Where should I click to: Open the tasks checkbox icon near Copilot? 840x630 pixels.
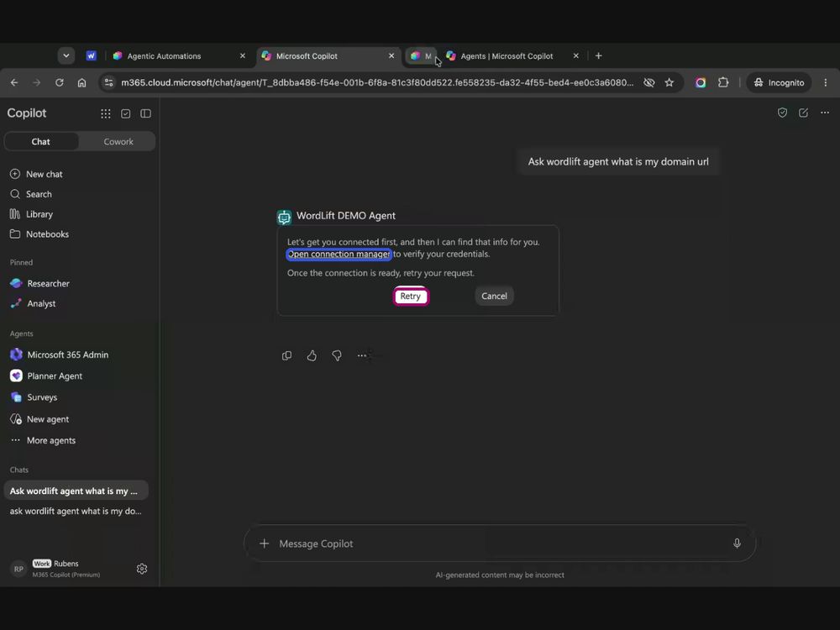(125, 113)
